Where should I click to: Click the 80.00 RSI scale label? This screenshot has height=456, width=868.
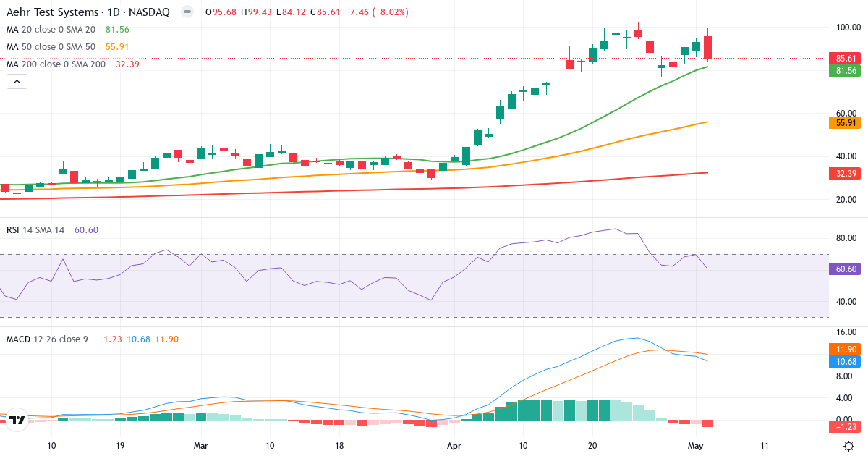[x=846, y=237]
